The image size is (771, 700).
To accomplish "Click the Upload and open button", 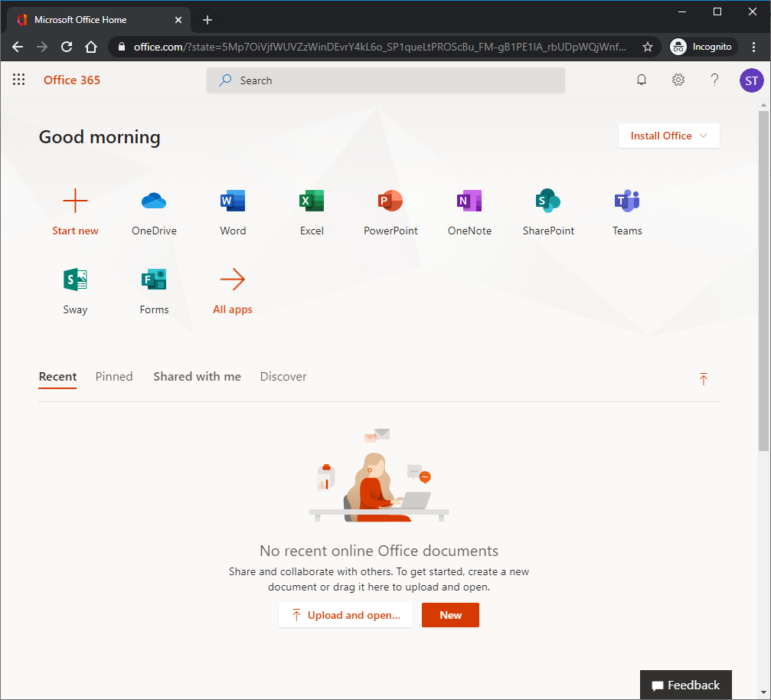I will point(345,615).
